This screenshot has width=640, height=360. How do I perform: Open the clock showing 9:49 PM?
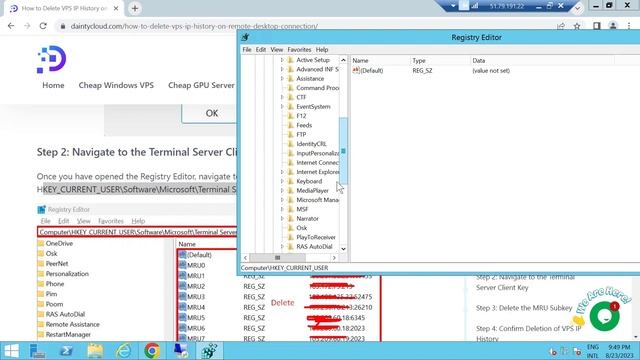pos(619,351)
